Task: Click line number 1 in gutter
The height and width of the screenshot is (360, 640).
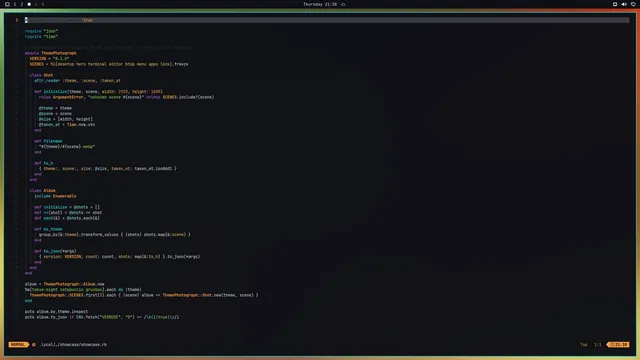Action: 17,20
